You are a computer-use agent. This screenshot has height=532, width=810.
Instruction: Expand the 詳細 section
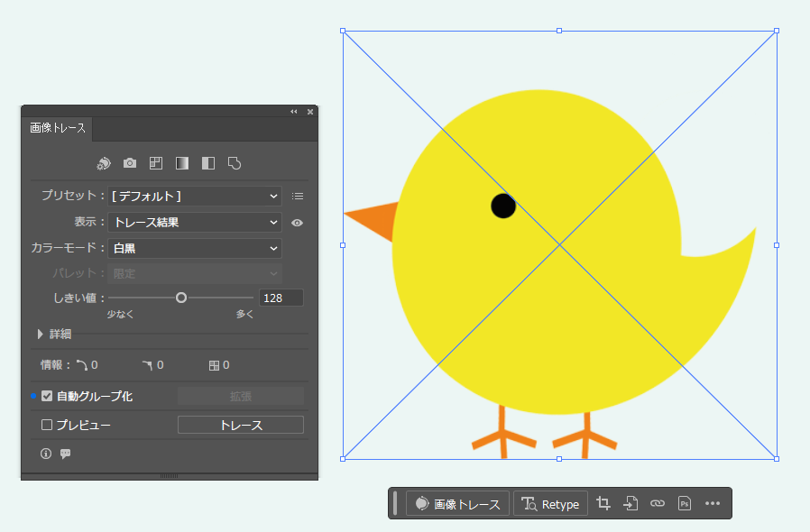click(41, 334)
